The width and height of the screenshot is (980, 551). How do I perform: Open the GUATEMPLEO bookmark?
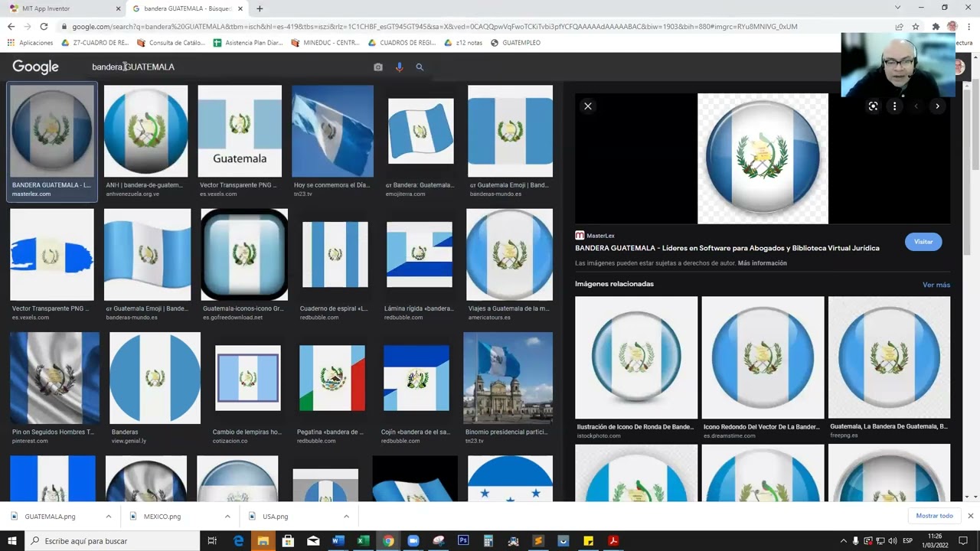click(515, 43)
